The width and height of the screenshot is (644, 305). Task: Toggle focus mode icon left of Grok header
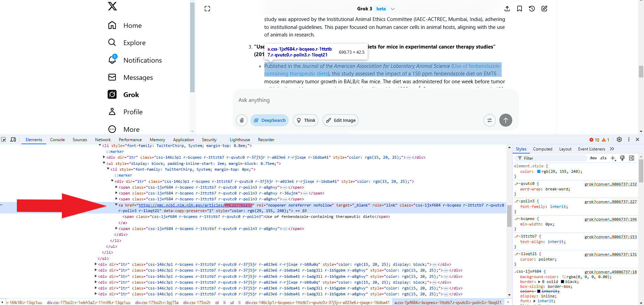[x=207, y=9]
